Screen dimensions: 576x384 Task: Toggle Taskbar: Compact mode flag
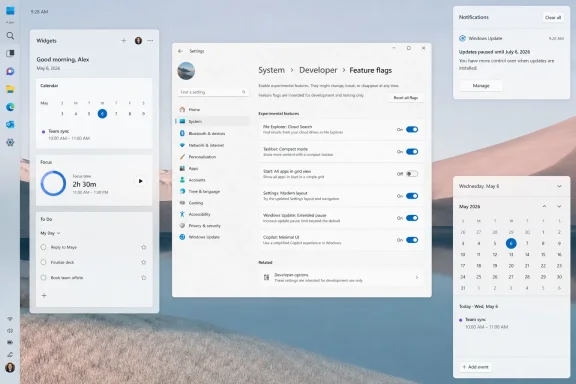(412, 152)
